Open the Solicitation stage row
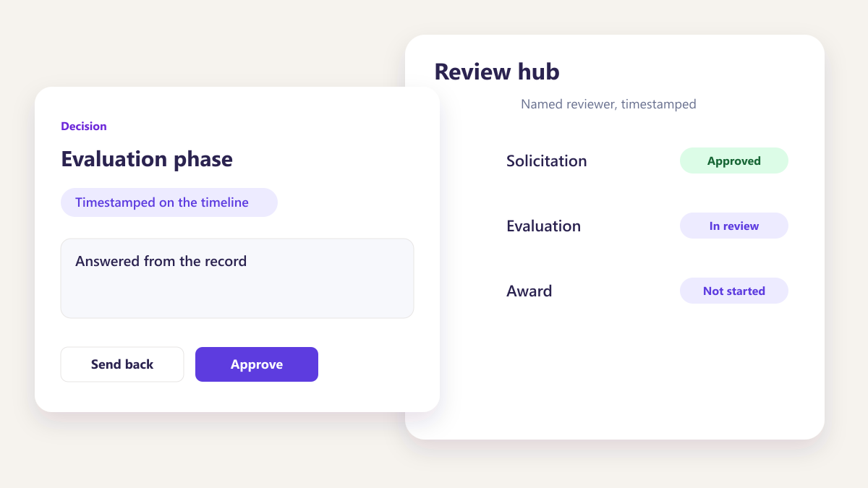Viewport: 868px width, 488px height. (647, 160)
